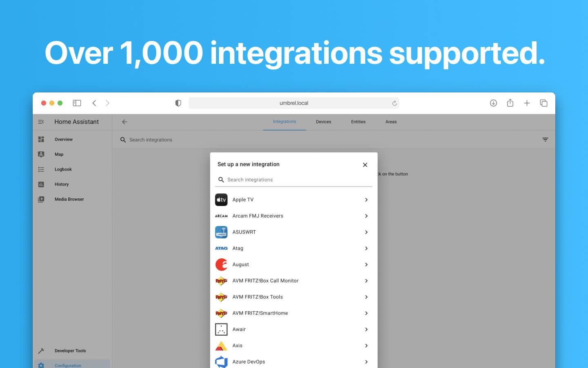
Task: Close the Set up a new integration dialog
Action: [x=365, y=165]
